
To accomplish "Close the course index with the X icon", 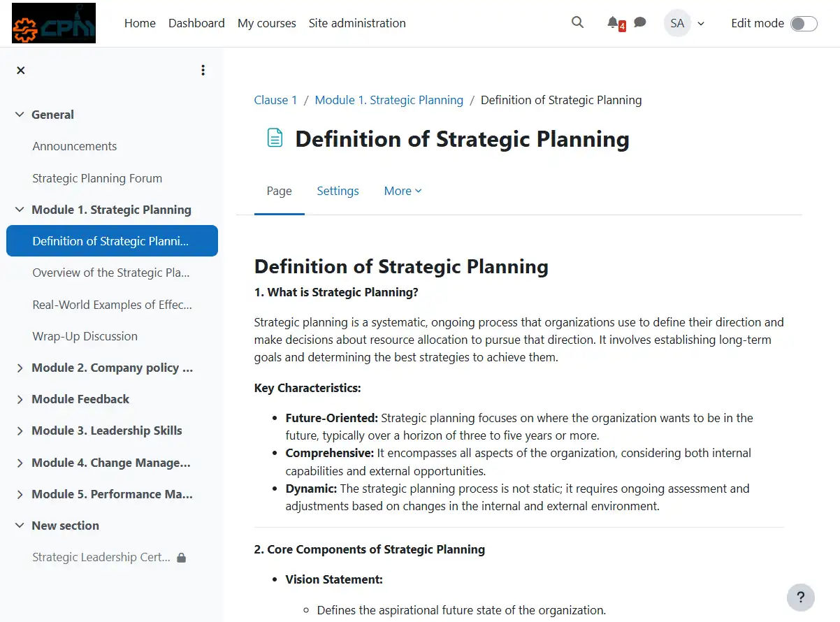I will click(x=20, y=70).
